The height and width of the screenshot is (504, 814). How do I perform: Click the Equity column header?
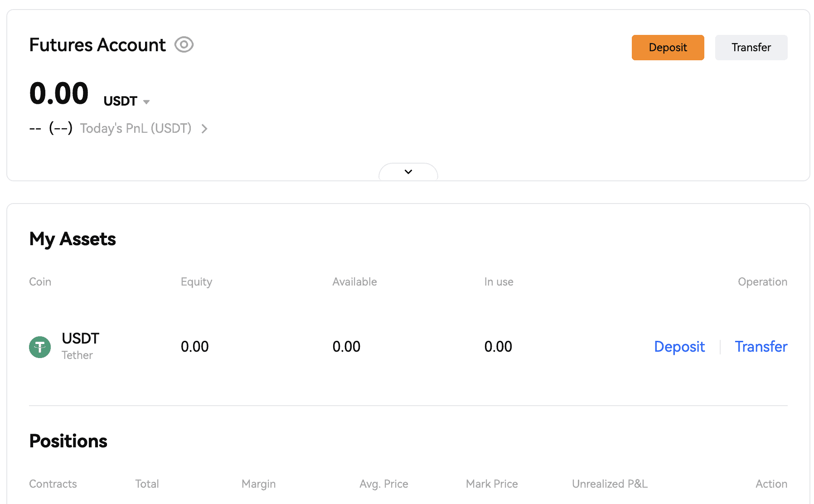pos(196,282)
